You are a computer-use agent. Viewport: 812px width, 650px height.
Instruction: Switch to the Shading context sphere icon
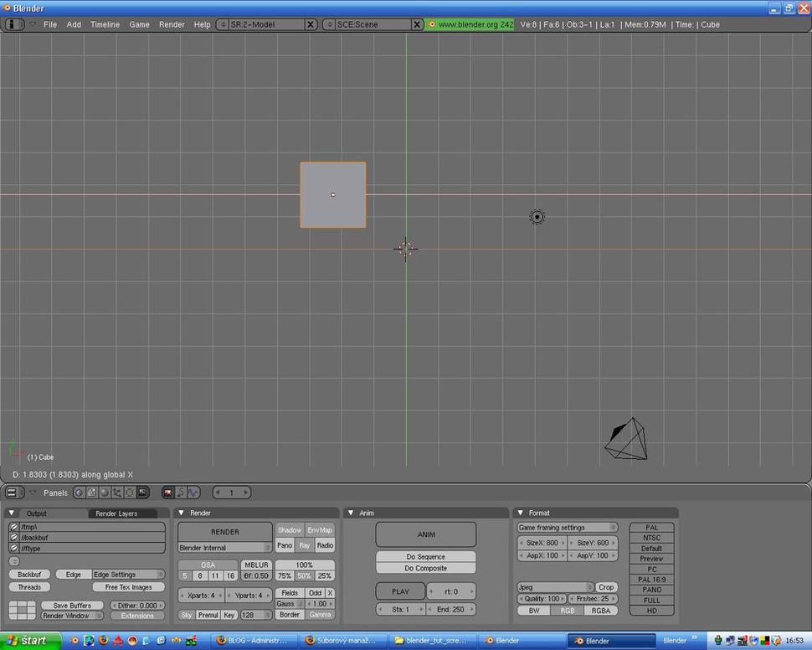[x=104, y=493]
